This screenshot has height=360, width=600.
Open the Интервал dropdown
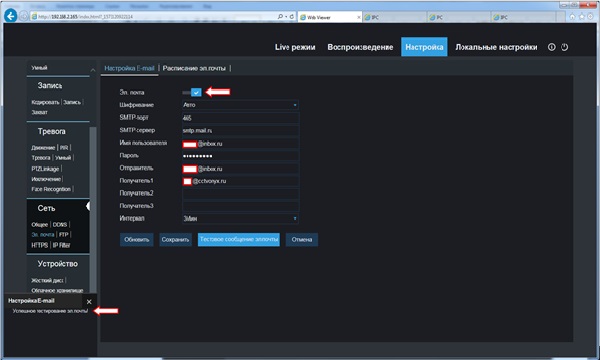click(240, 218)
